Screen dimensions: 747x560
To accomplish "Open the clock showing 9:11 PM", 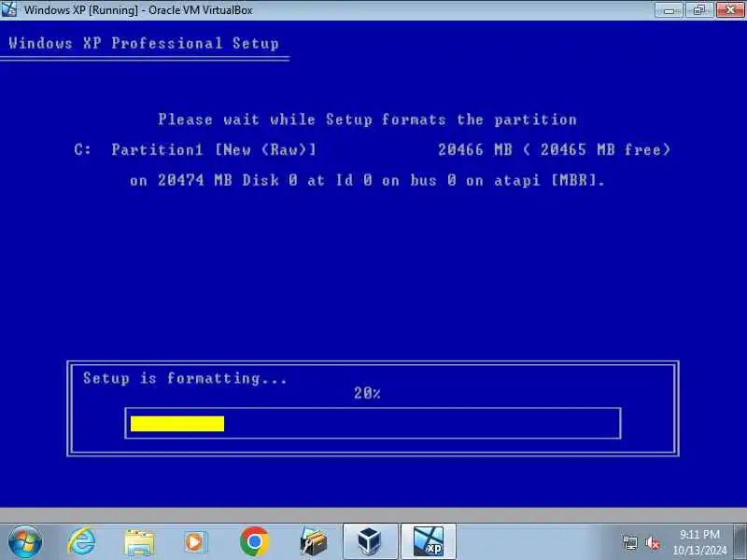I will coord(699,542).
